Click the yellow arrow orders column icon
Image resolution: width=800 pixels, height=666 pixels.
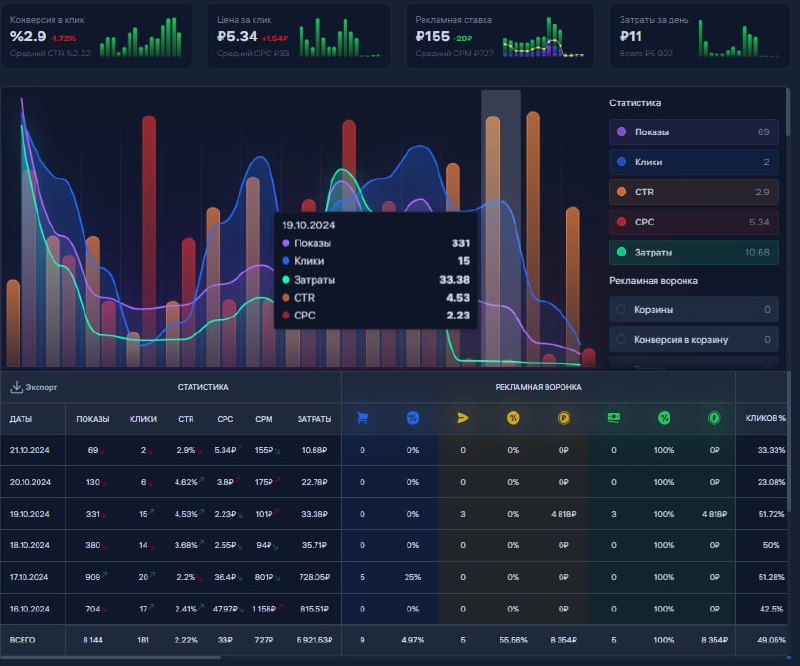click(x=463, y=418)
